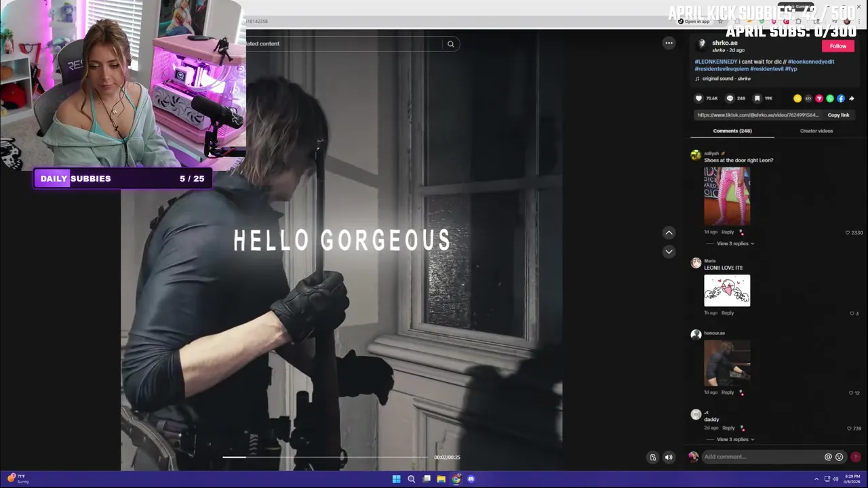This screenshot has height=488, width=868.
Task: Go to the previous video with the up arrow
Action: point(669,232)
